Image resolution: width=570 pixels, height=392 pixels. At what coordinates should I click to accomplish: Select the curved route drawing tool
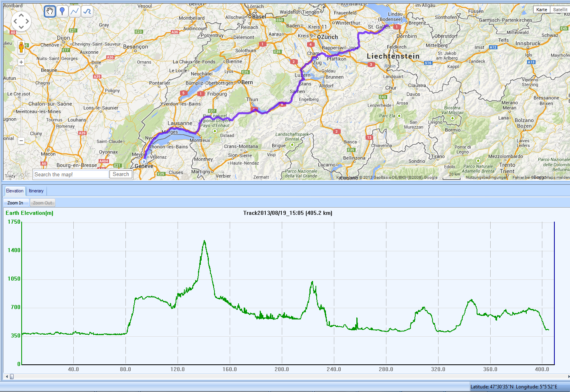coord(87,11)
